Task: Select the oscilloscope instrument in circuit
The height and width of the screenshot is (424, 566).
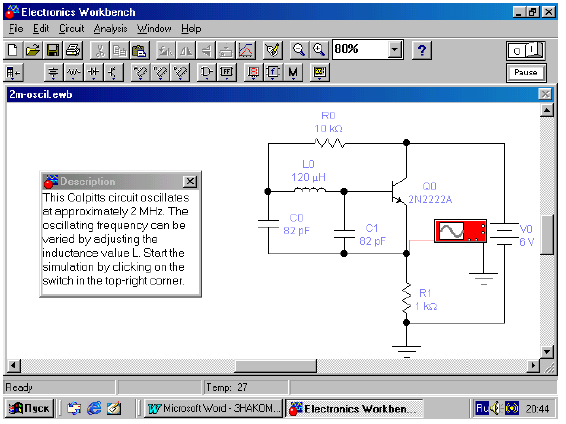Action: (460, 231)
